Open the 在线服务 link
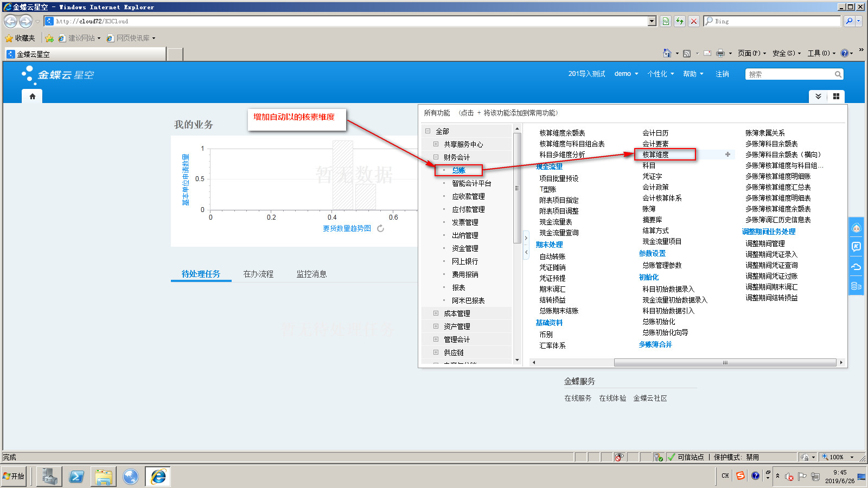This screenshot has height=488, width=868. tap(578, 398)
